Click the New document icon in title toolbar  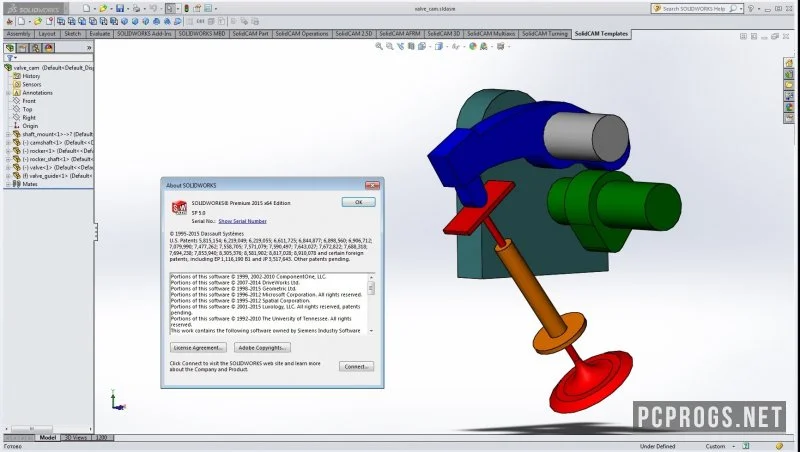point(86,8)
